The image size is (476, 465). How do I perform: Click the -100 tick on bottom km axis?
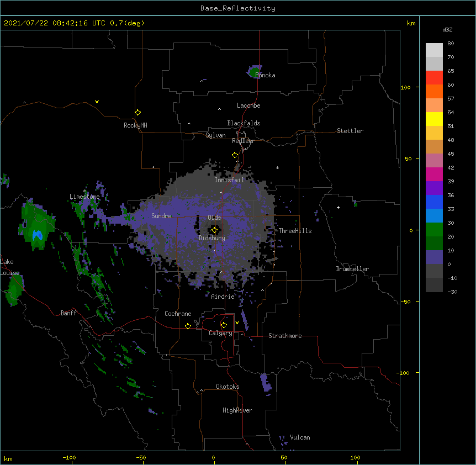69,457
